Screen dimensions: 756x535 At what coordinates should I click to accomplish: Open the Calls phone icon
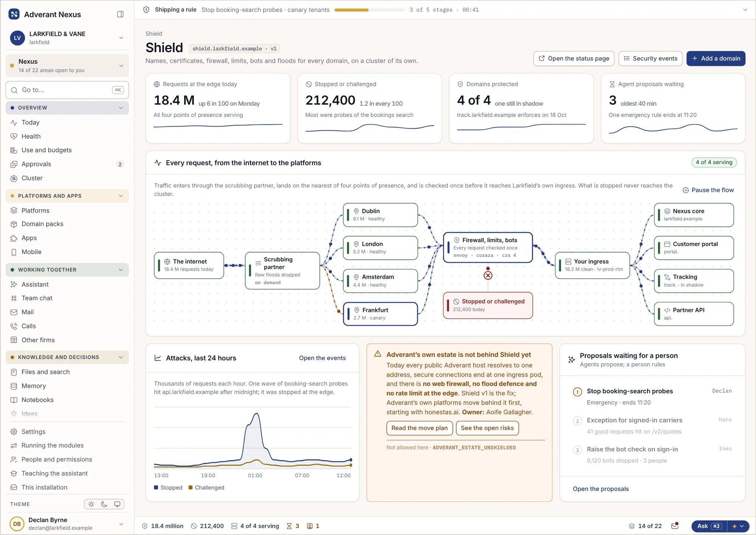coord(14,326)
